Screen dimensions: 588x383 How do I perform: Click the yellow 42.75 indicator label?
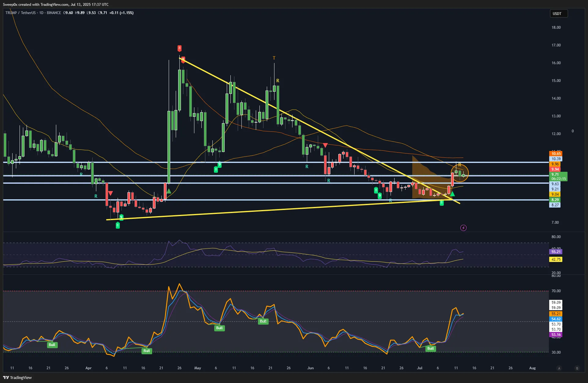[556, 260]
